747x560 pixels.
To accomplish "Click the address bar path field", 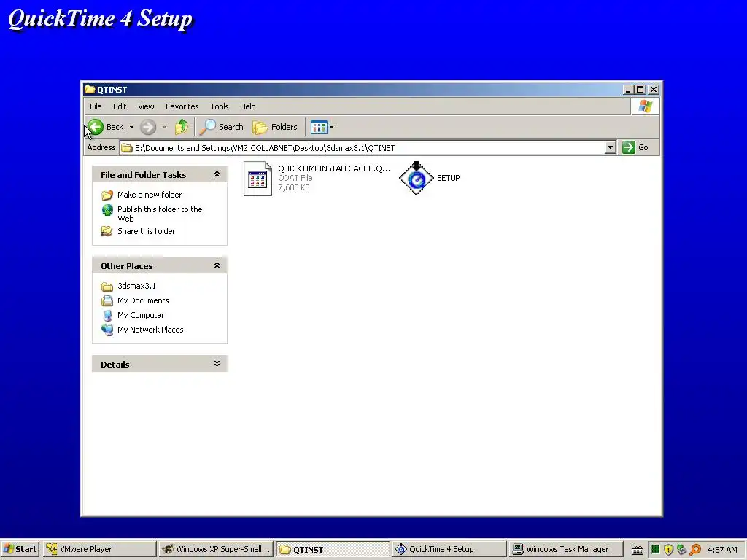I will pos(362,147).
